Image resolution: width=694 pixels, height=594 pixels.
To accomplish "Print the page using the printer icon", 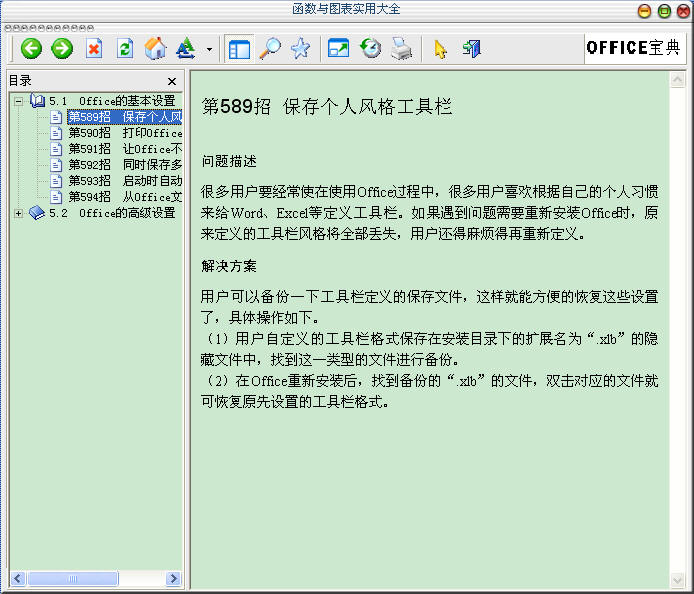I will tap(401, 48).
